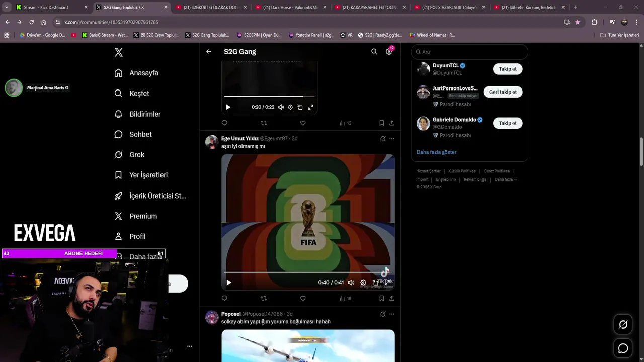This screenshot has width=644, height=362.
Task: Open top video settings gear
Action: 290,107
